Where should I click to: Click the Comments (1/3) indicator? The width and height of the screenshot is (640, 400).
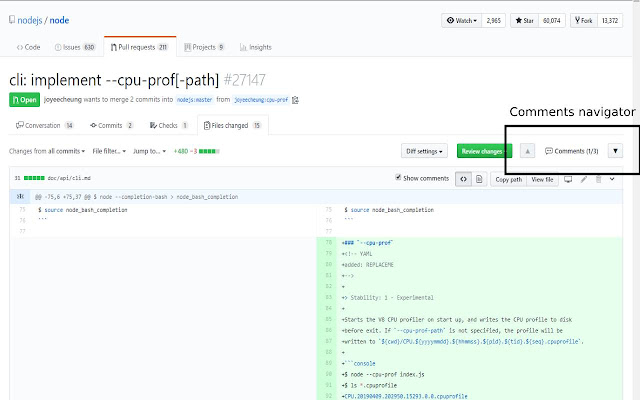pos(571,151)
